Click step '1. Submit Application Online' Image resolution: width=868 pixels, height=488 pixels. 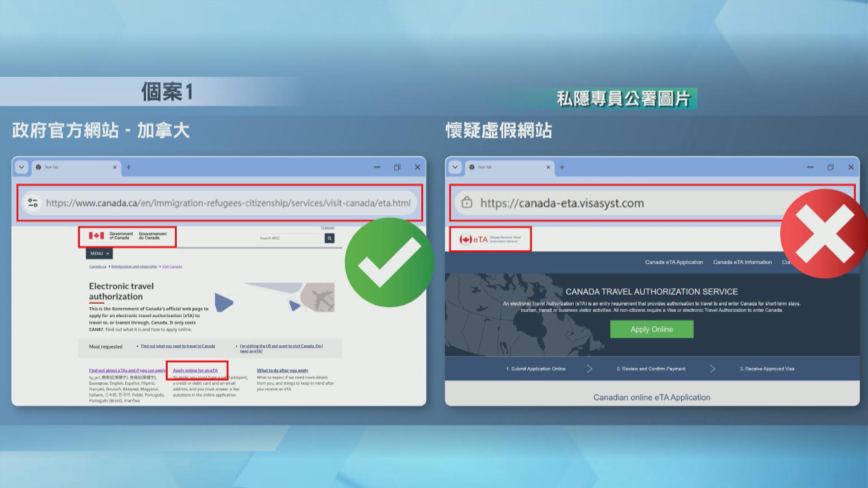click(536, 369)
